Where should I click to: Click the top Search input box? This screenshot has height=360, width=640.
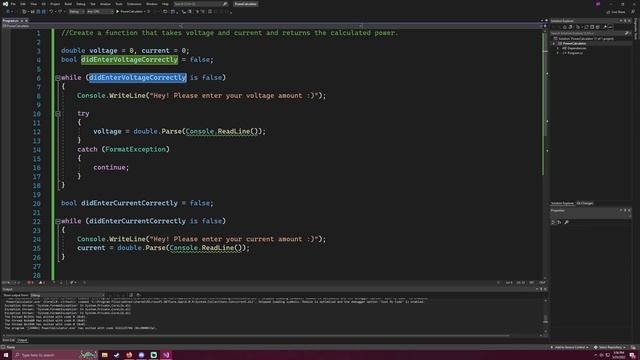click(200, 4)
